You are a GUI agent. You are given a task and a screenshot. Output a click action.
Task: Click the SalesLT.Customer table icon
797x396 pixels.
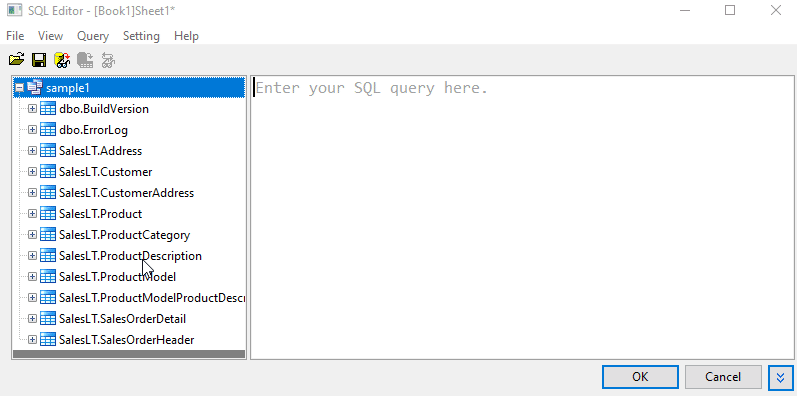coord(48,172)
